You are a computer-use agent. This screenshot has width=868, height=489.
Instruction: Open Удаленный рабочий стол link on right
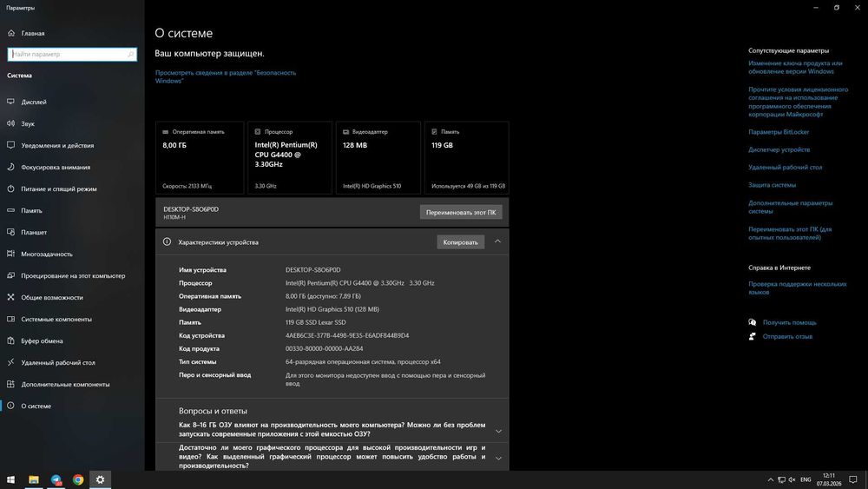click(785, 168)
